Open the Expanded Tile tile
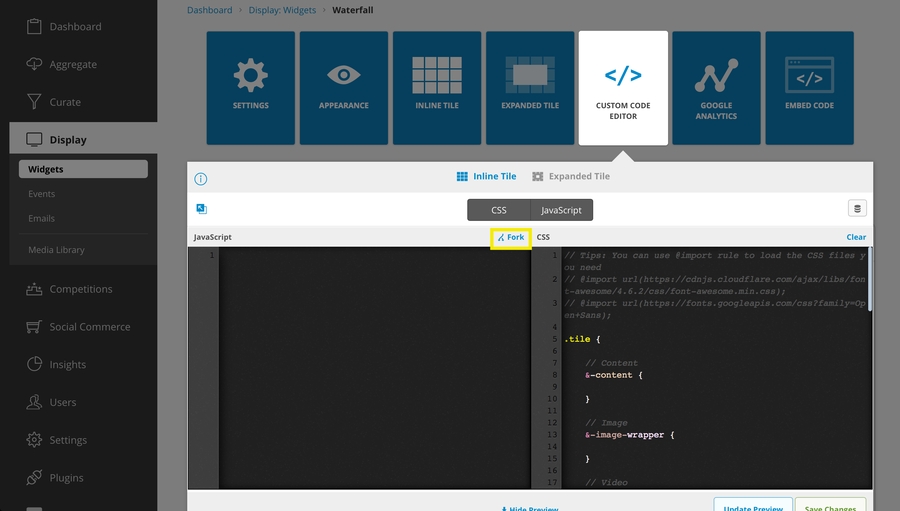This screenshot has width=900, height=511. (x=530, y=87)
